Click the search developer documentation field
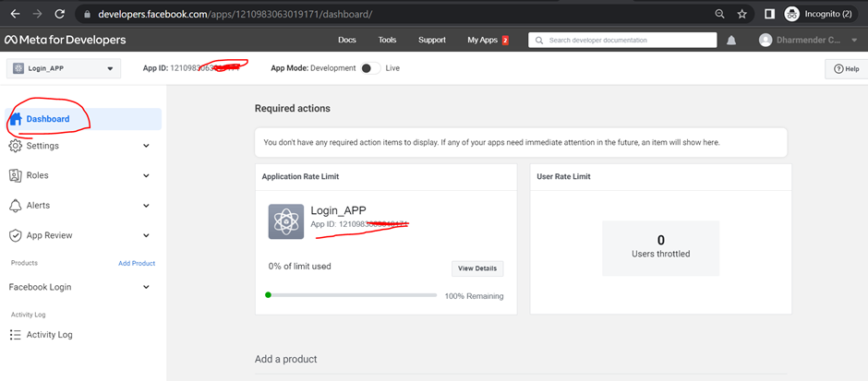 click(x=622, y=41)
